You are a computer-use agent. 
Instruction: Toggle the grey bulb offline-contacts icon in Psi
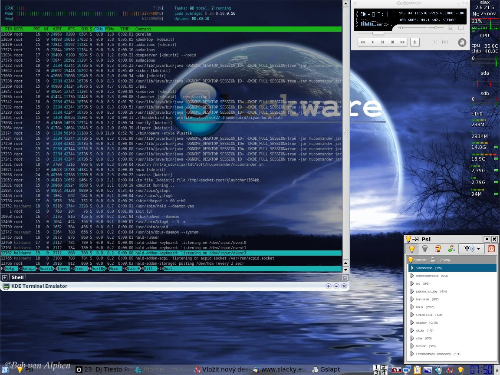pyautogui.click(x=425, y=249)
